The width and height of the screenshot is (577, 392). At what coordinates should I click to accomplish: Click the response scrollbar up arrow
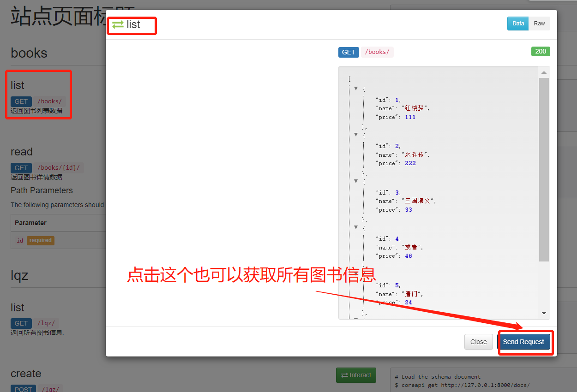544,72
